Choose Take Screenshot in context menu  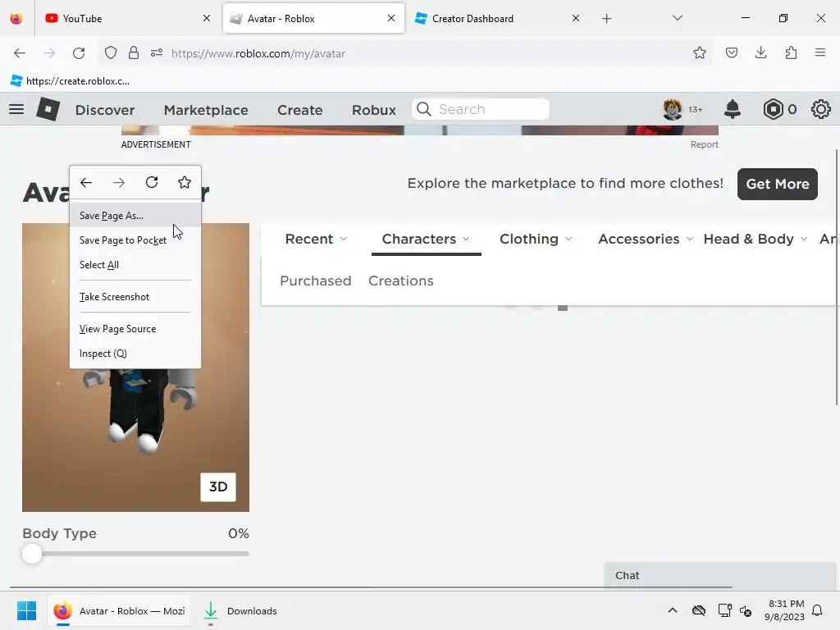135,297
